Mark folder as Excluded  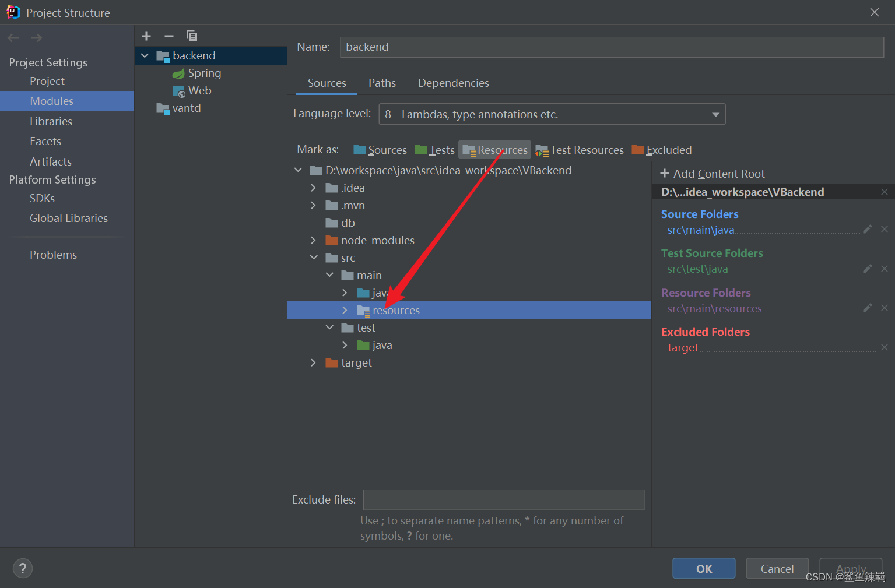[x=662, y=150]
